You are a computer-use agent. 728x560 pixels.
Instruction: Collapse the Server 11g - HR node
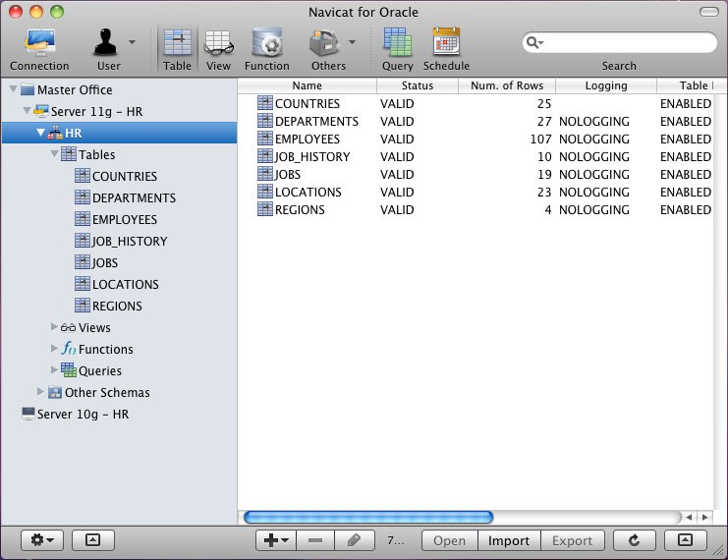(x=27, y=110)
